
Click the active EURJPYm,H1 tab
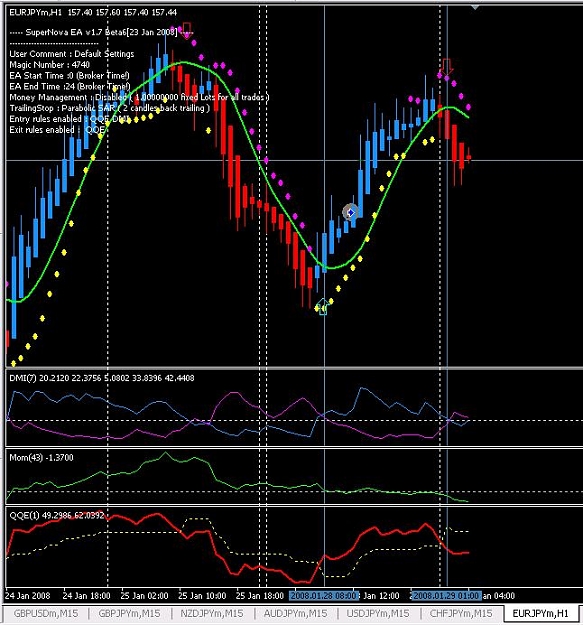[x=541, y=613]
